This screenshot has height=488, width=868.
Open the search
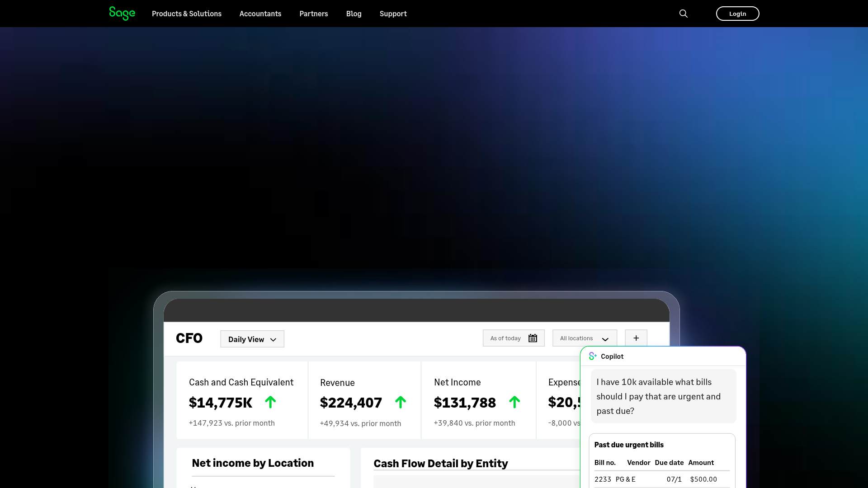click(x=683, y=14)
